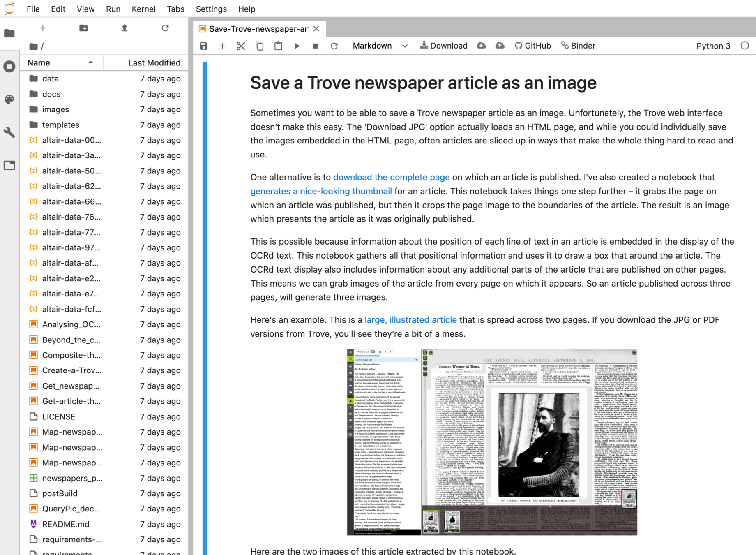Image resolution: width=756 pixels, height=555 pixels.
Task: Select the Composite-th... notebook file
Action: click(104, 355)
